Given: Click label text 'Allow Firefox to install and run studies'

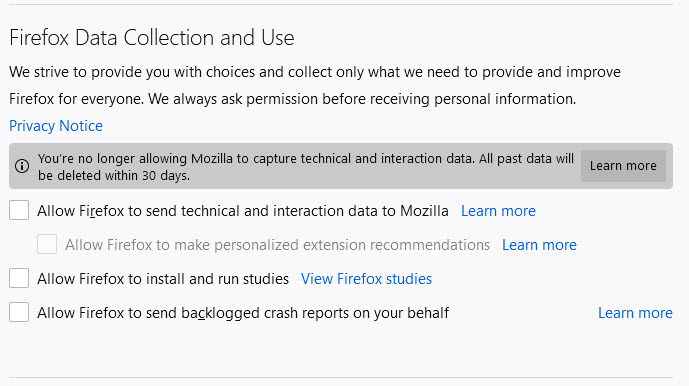Looking at the screenshot, I should pyautogui.click(x=163, y=279).
